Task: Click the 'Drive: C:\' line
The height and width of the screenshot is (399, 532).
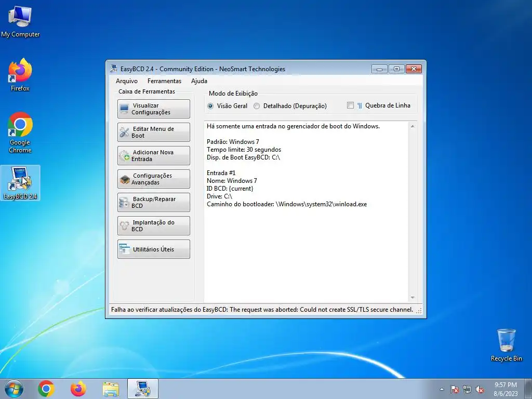Action: (220, 196)
